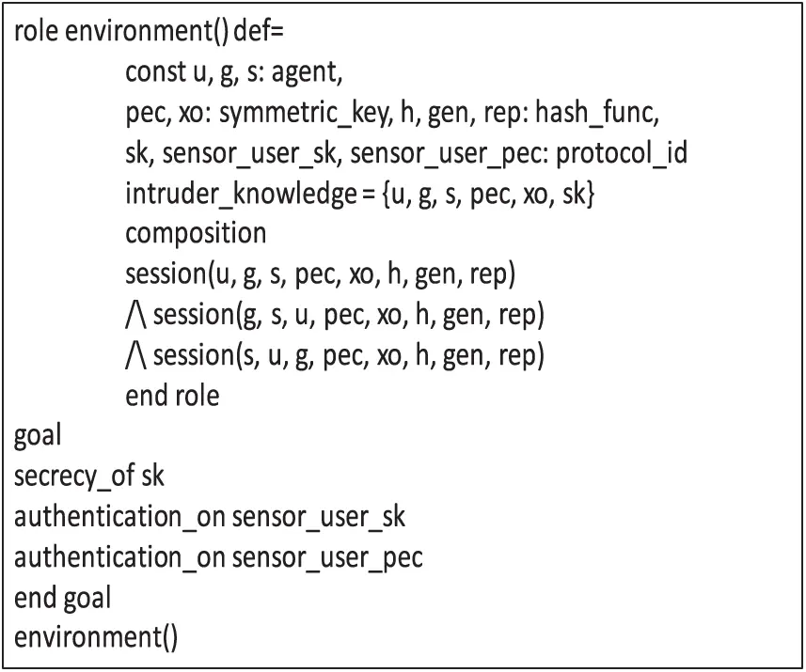Screen dimensions: 806x672
Task: Click the 'end role' text
Action: point(172,396)
